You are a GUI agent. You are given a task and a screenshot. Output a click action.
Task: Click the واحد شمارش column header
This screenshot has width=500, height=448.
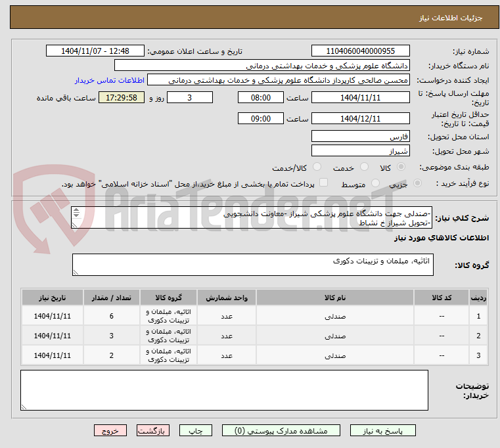[227, 298]
